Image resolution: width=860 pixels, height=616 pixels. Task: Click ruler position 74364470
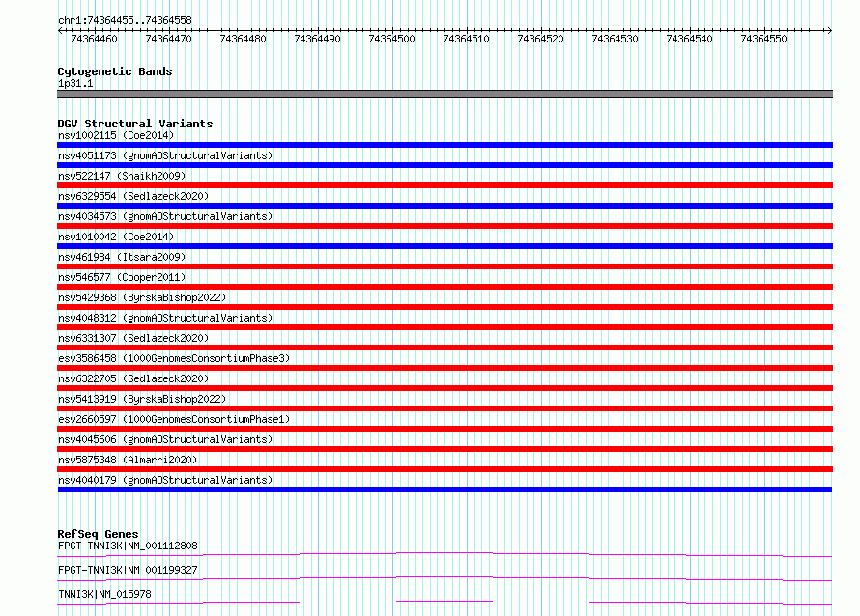point(169,39)
